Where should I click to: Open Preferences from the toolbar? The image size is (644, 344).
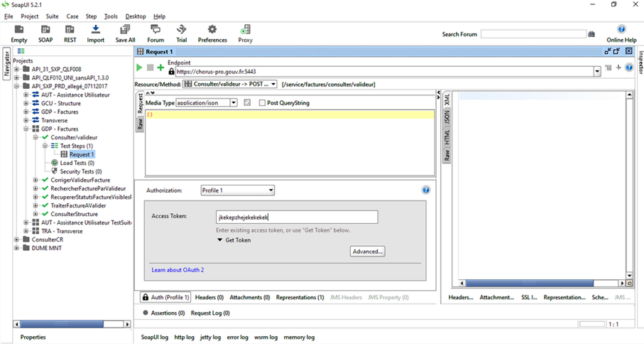pos(212,34)
